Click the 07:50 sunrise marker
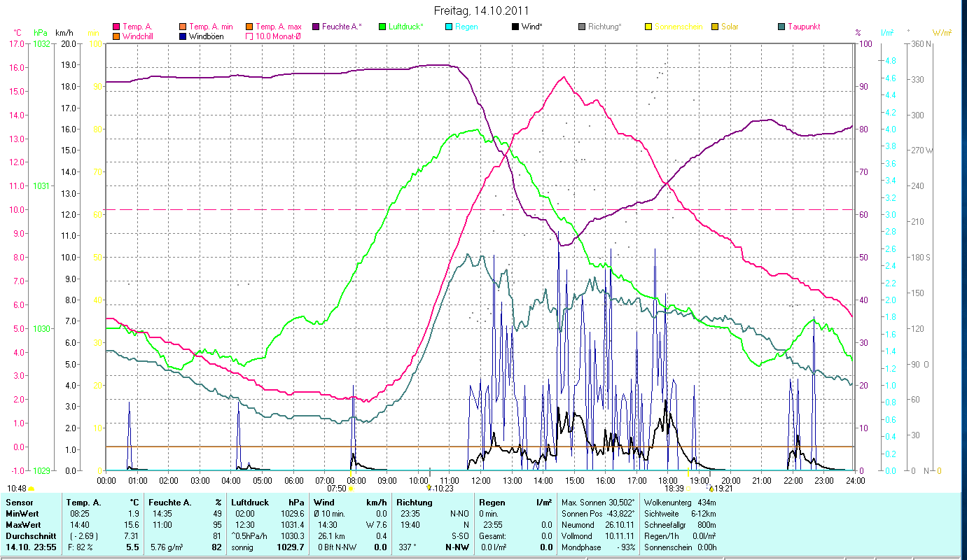 coord(338,489)
